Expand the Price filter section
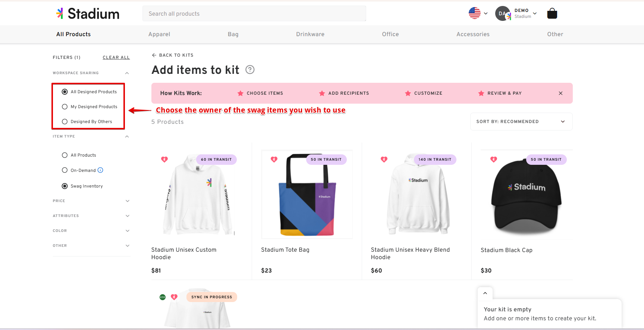644x330 pixels. [x=91, y=201]
